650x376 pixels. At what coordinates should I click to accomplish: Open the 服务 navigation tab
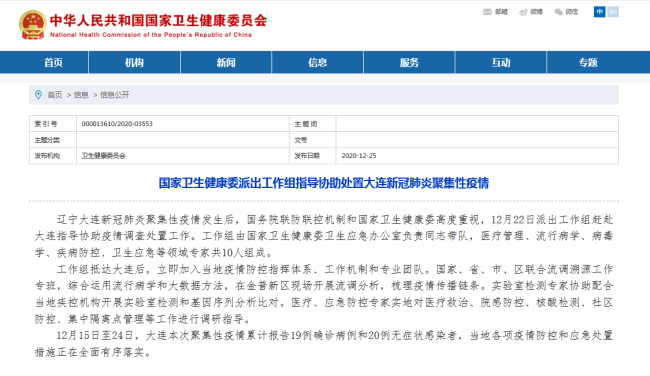click(x=409, y=63)
